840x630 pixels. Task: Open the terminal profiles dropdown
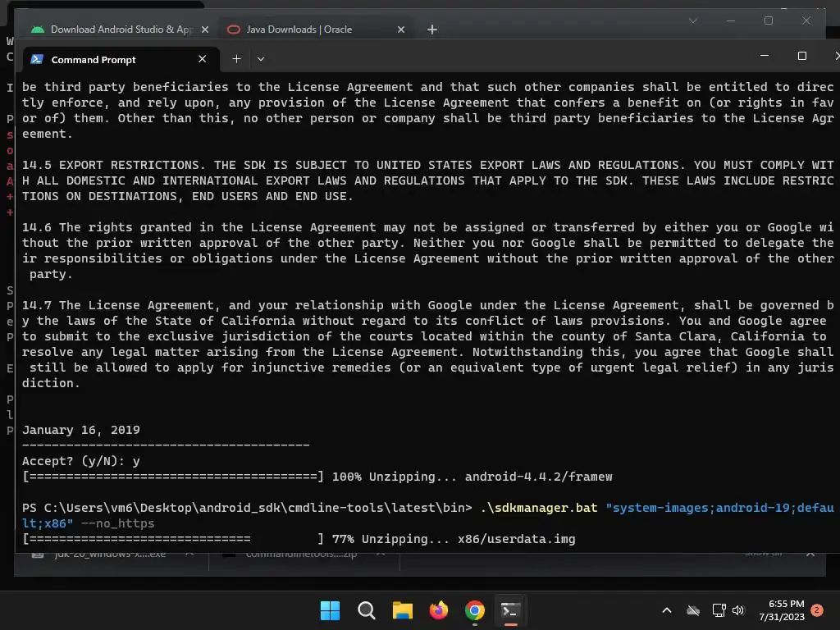[x=261, y=59]
